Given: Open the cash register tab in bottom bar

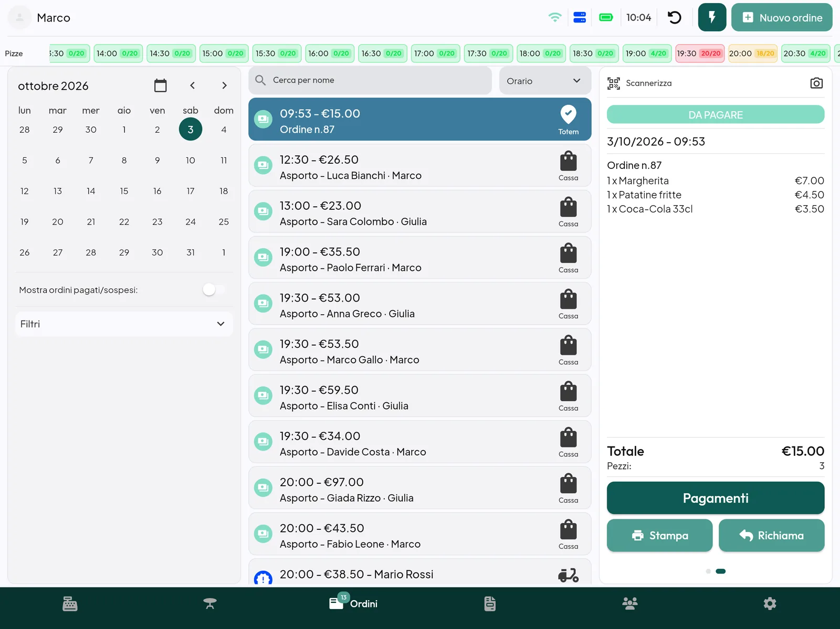Looking at the screenshot, I should (70, 604).
